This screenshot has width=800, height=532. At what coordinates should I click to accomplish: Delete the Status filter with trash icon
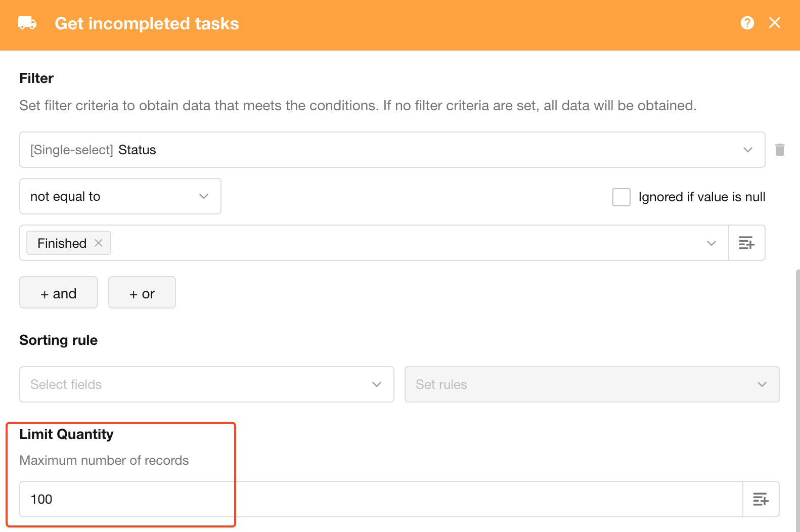click(779, 150)
